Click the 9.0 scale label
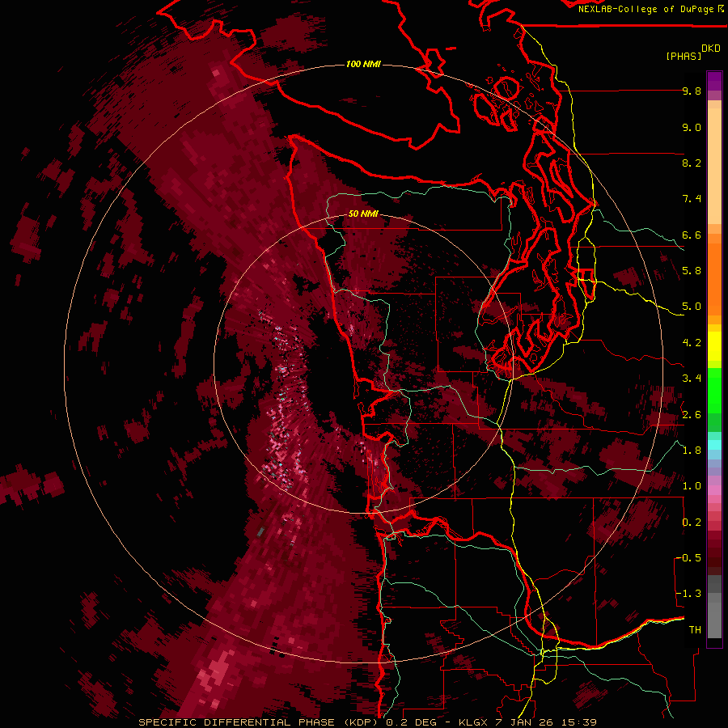The width and height of the screenshot is (728, 728). 692,127
